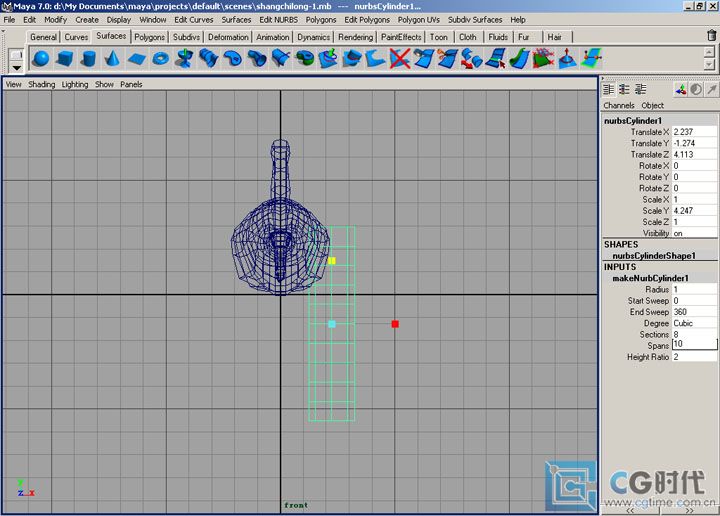The image size is (720, 516).
Task: Show the Layer Editor only layout icon
Action: pos(624,89)
